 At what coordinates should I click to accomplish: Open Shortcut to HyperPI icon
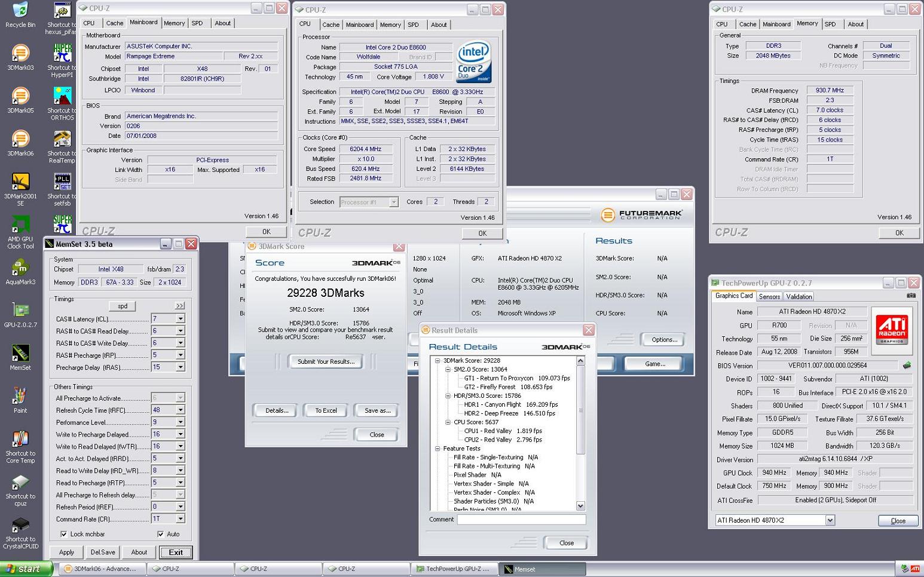(x=62, y=61)
